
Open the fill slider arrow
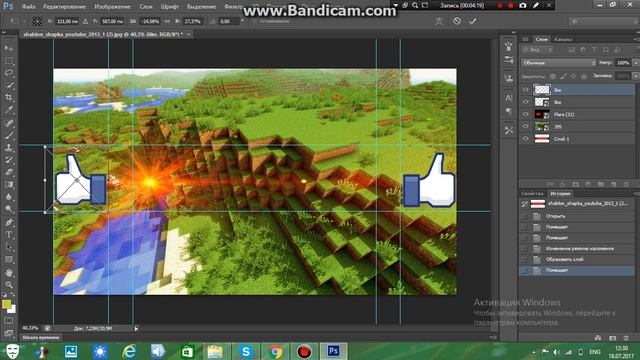636,76
